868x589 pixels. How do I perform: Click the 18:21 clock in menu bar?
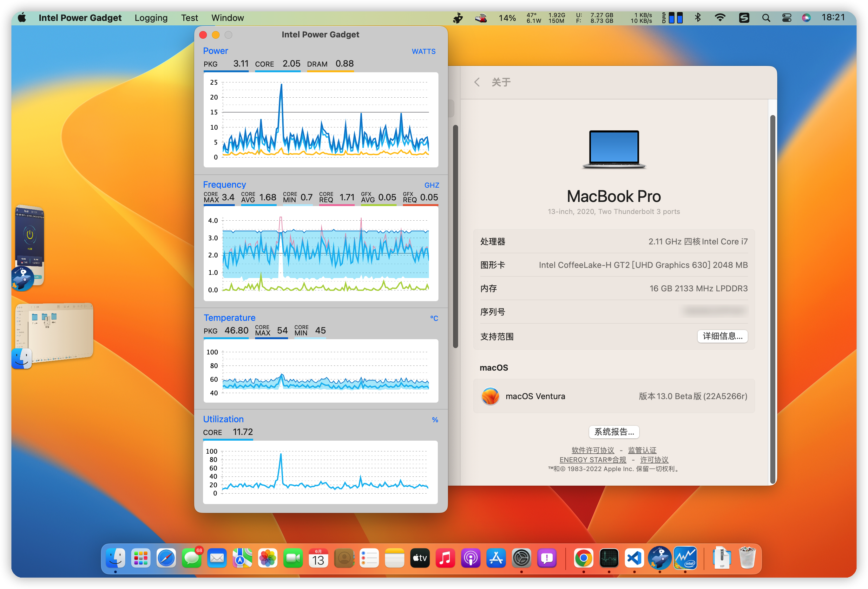tap(833, 17)
